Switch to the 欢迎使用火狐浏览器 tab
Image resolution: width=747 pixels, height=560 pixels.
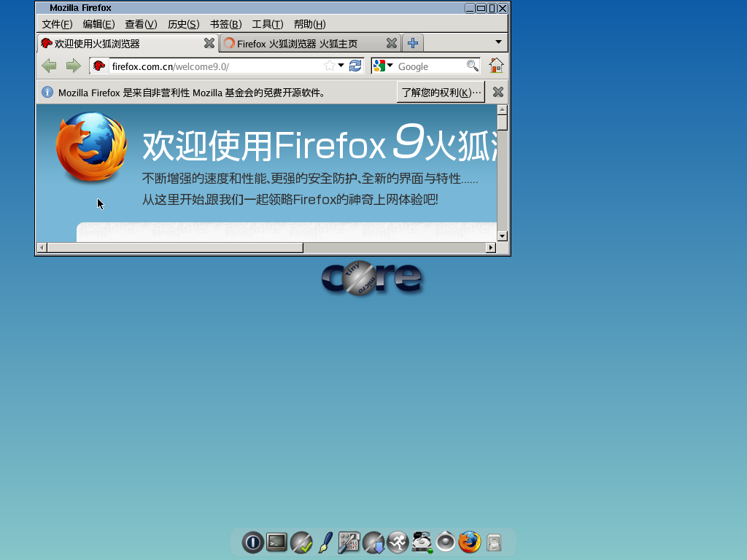coord(127,43)
